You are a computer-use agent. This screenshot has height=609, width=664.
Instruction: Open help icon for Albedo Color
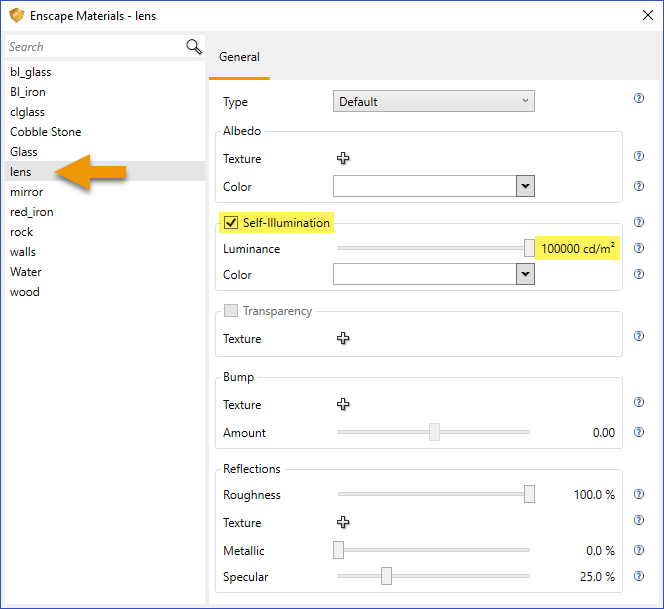[x=639, y=186]
